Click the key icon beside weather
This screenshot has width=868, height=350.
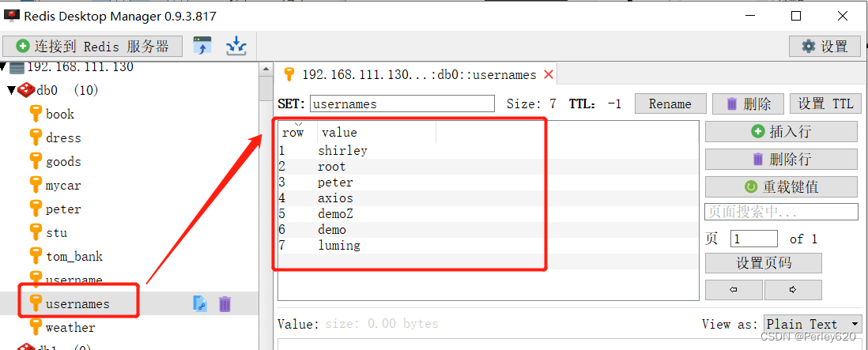tap(36, 328)
